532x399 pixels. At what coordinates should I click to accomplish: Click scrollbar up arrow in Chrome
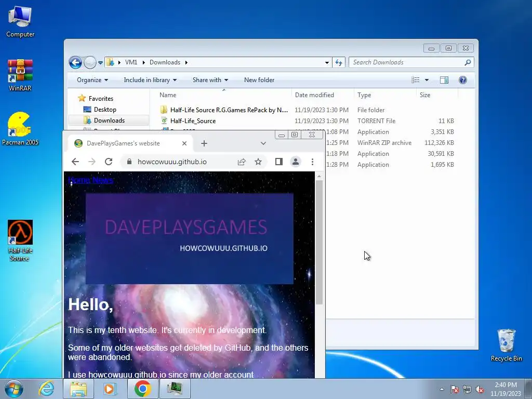319,176
